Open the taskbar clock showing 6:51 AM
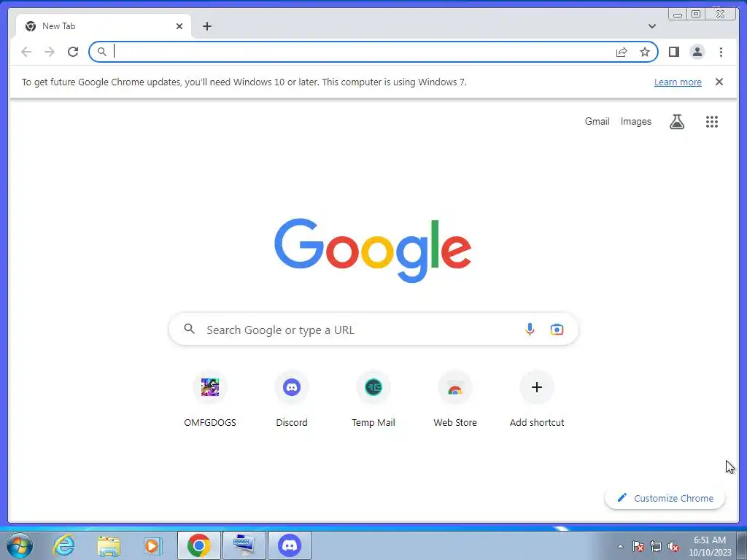 click(710, 546)
